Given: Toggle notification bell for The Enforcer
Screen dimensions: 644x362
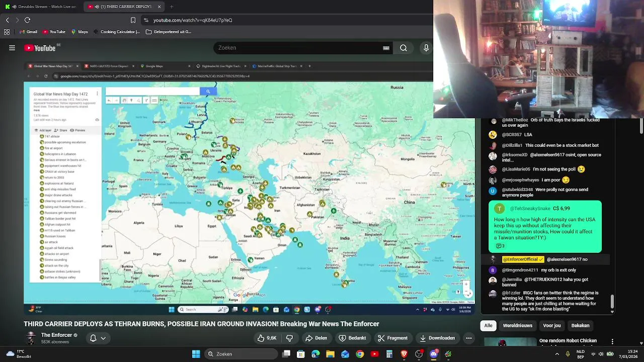Looking at the screenshot, I should tap(93, 338).
